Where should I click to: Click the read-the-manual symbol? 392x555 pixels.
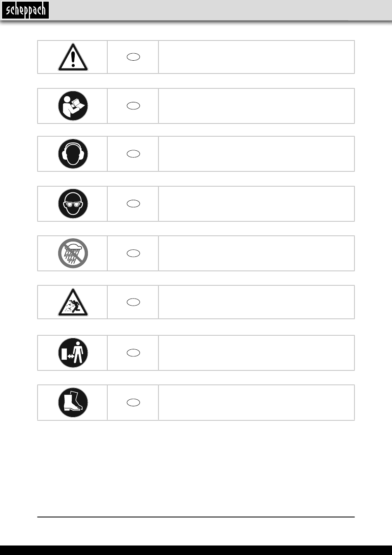[73, 106]
